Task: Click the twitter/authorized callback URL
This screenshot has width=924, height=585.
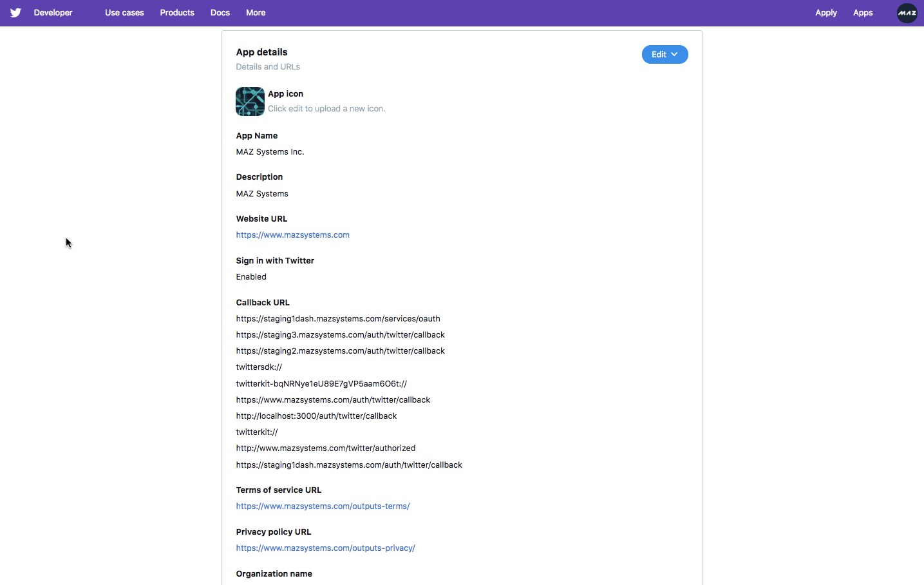Action: (326, 448)
